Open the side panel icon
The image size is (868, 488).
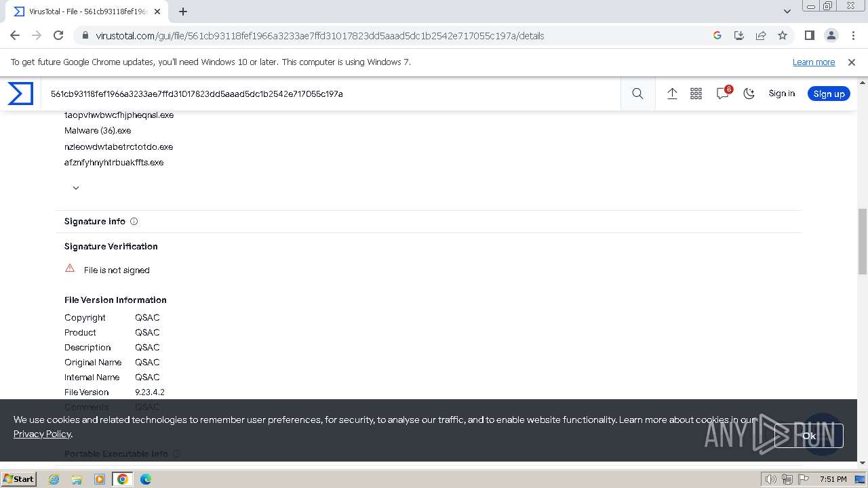[x=809, y=35]
